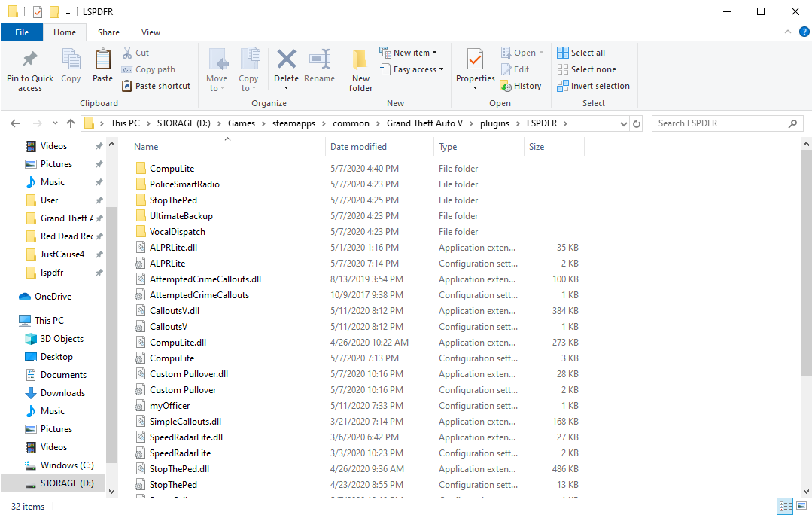Open the Help question mark
The image size is (812, 515).
[804, 32]
